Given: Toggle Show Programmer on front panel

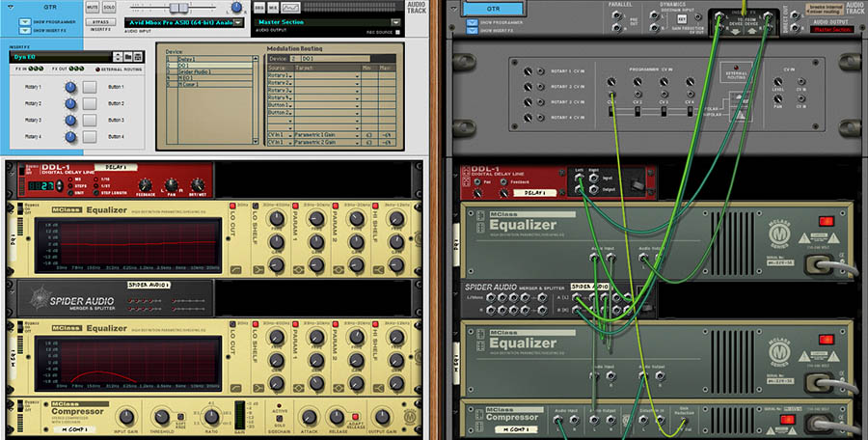Looking at the screenshot, I should pyautogui.click(x=26, y=22).
